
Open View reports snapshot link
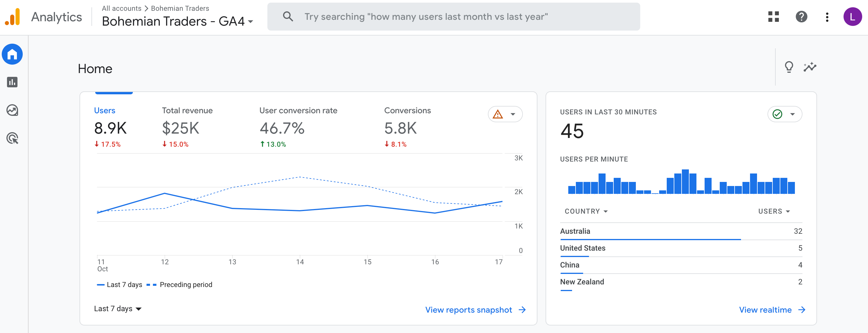[x=468, y=310]
